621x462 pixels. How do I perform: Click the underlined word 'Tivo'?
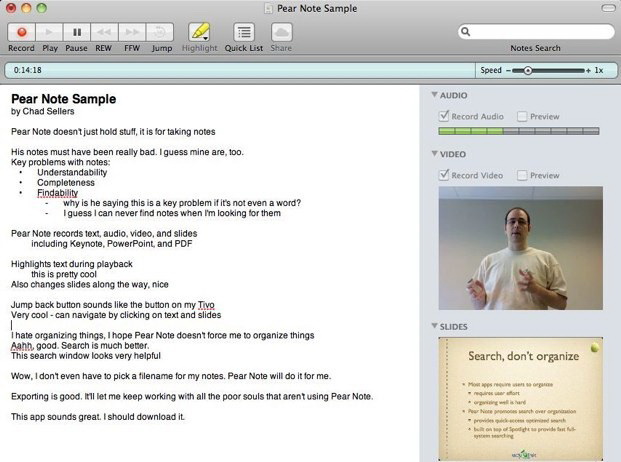pos(206,305)
